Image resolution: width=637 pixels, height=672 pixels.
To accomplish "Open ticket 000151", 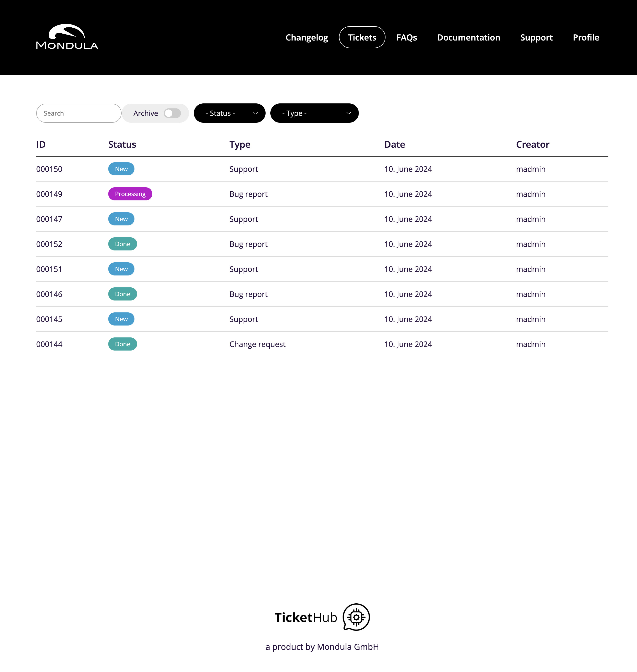I will (x=322, y=269).
